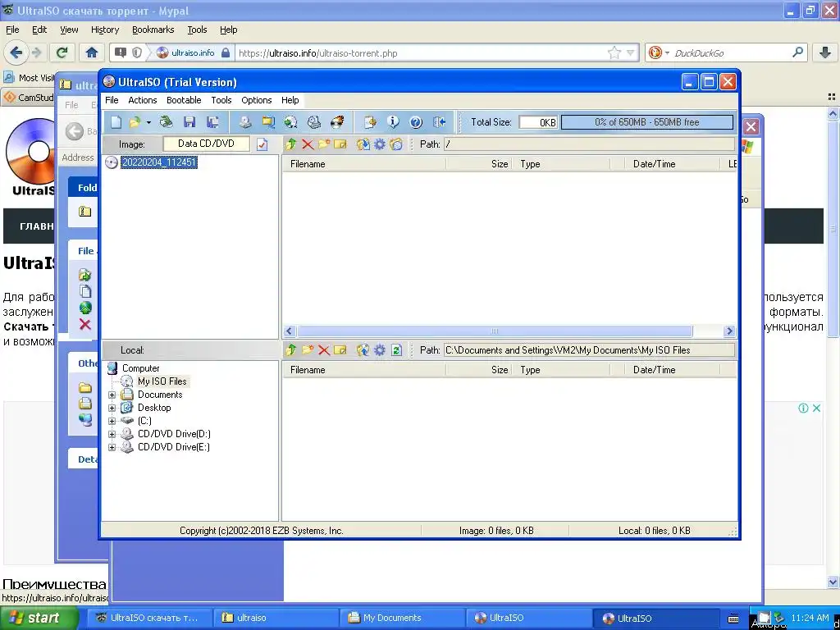Click the red X delete icon in Local toolbar
This screenshot has width=840, height=630.
[323, 349]
